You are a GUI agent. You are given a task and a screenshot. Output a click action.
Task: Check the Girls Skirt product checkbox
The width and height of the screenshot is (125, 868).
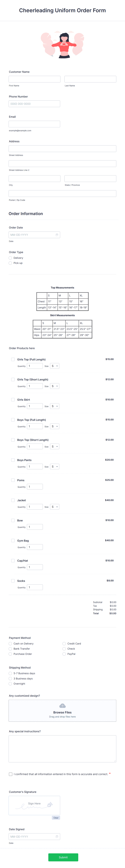tap(13, 400)
